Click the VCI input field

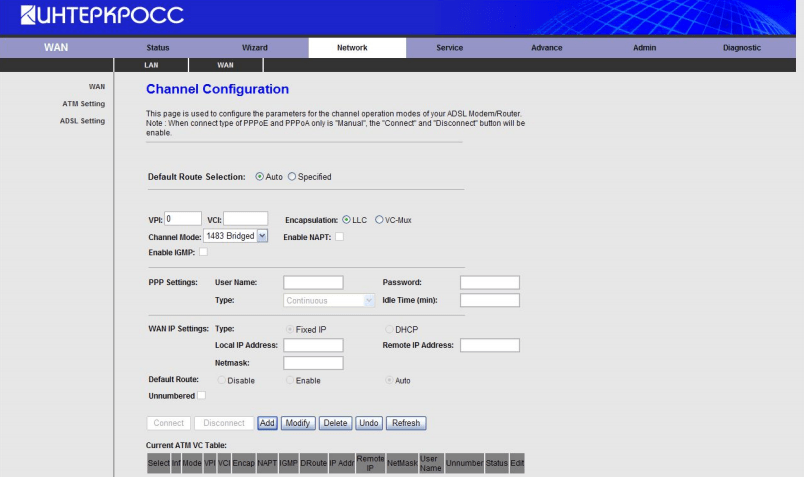[246, 219]
